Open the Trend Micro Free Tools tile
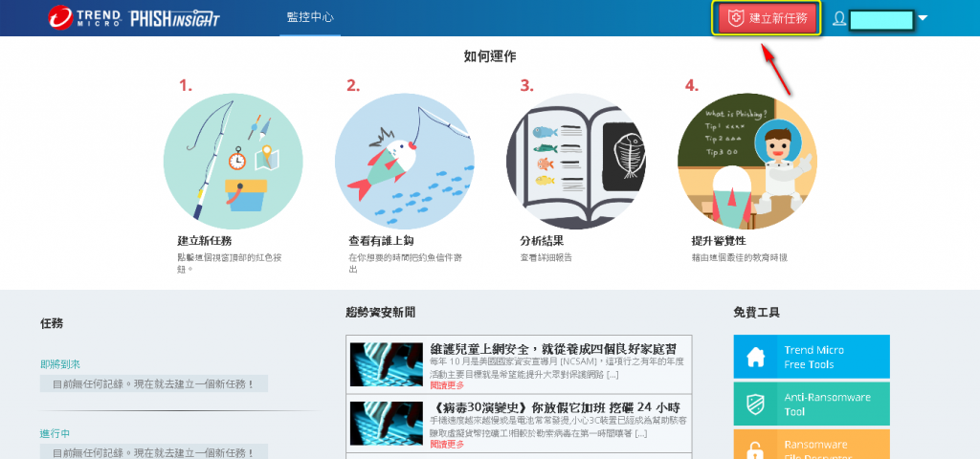 click(x=812, y=357)
